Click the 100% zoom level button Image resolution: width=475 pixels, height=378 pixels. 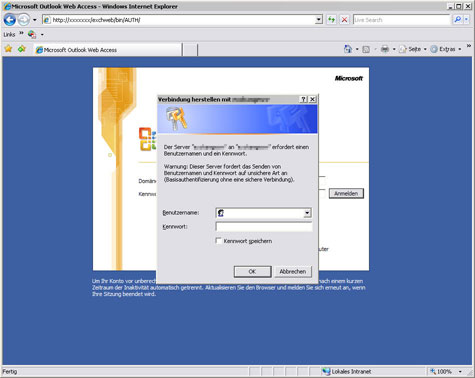pyautogui.click(x=441, y=371)
